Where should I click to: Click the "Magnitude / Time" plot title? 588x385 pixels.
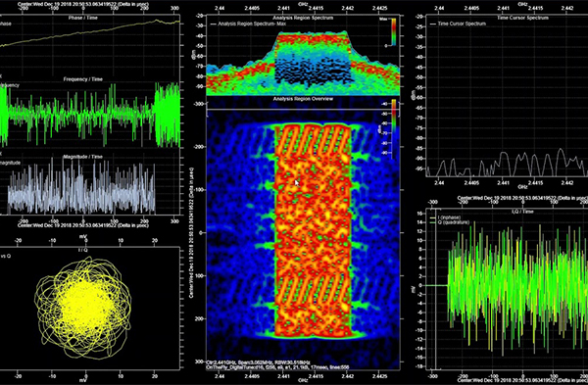pyautogui.click(x=83, y=157)
